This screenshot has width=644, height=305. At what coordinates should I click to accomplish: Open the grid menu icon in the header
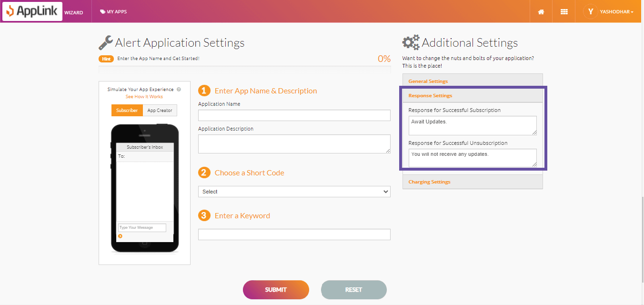(564, 12)
